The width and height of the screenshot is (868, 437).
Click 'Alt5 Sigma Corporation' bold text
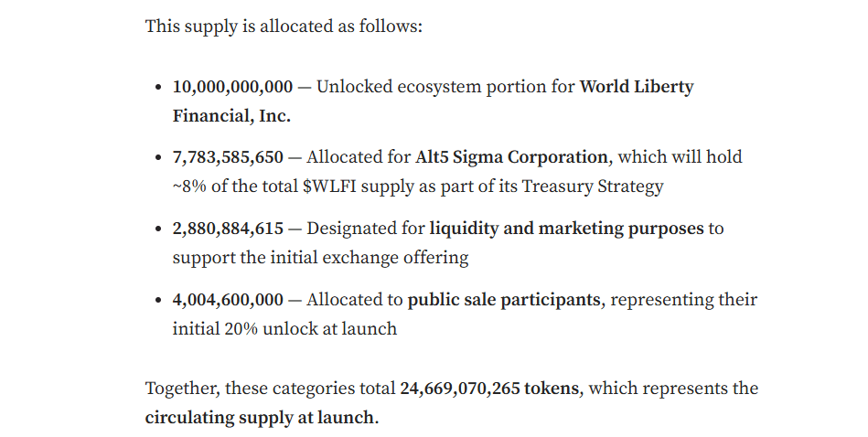(511, 157)
